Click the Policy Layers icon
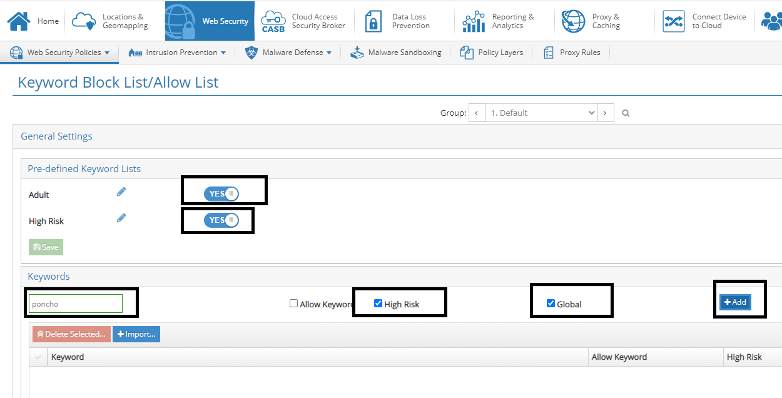This screenshot has width=782, height=398. pyautogui.click(x=466, y=52)
